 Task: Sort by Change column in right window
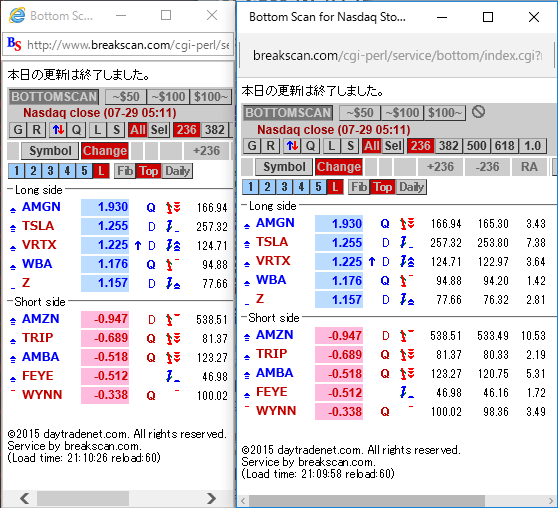click(x=338, y=167)
